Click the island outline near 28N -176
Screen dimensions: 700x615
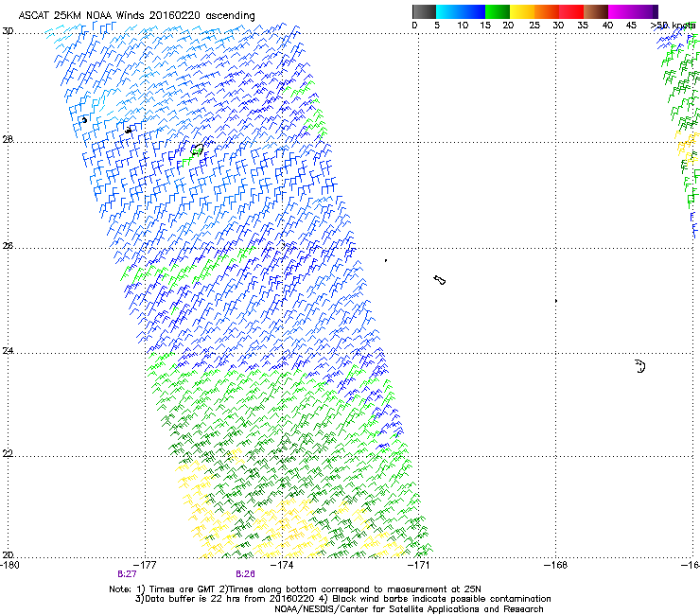tap(198, 149)
